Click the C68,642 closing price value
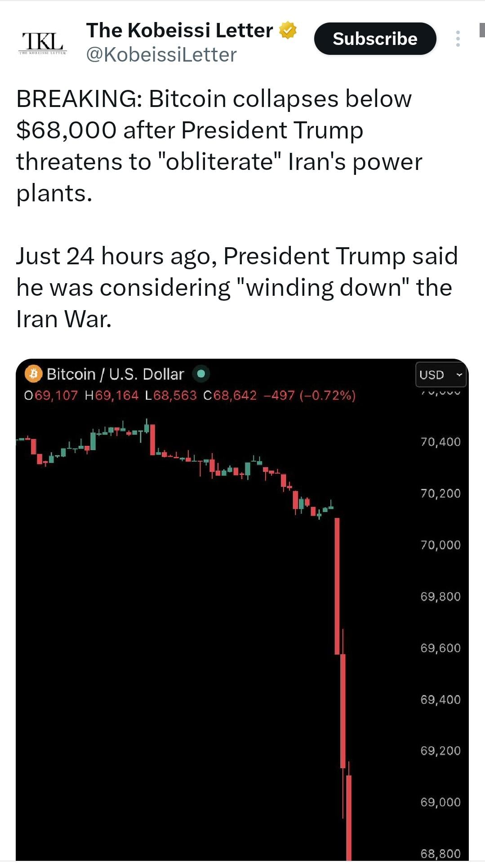The width and height of the screenshot is (485, 868). tap(230, 396)
